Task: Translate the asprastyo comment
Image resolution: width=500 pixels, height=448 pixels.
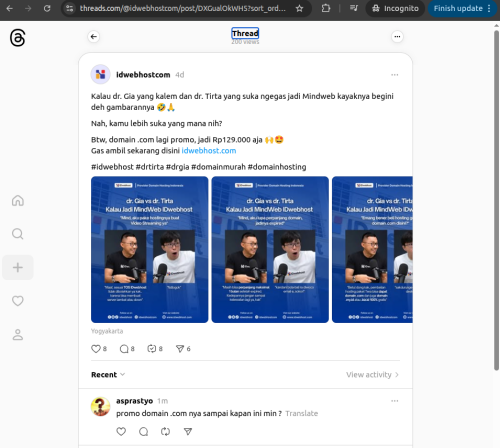Action: pos(302,413)
